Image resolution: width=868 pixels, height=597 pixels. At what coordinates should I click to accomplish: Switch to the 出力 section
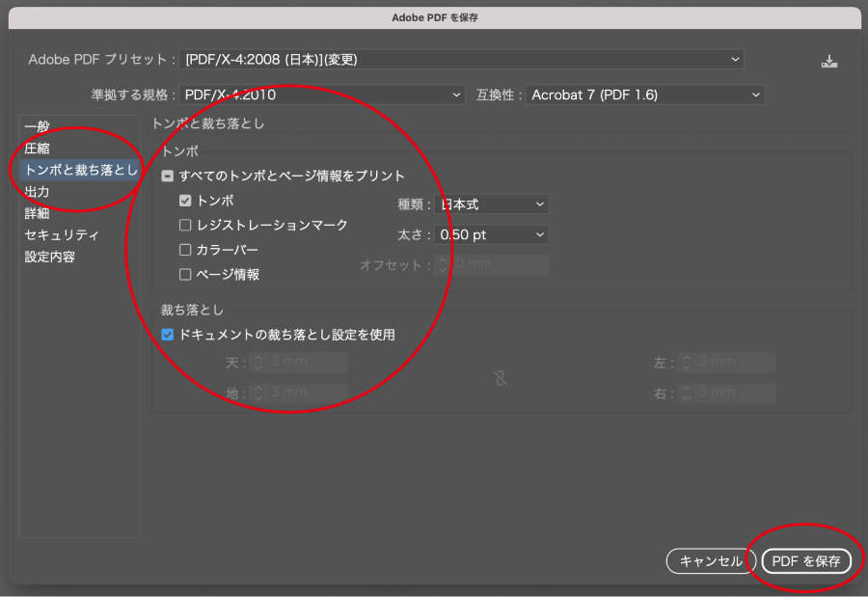tap(37, 191)
